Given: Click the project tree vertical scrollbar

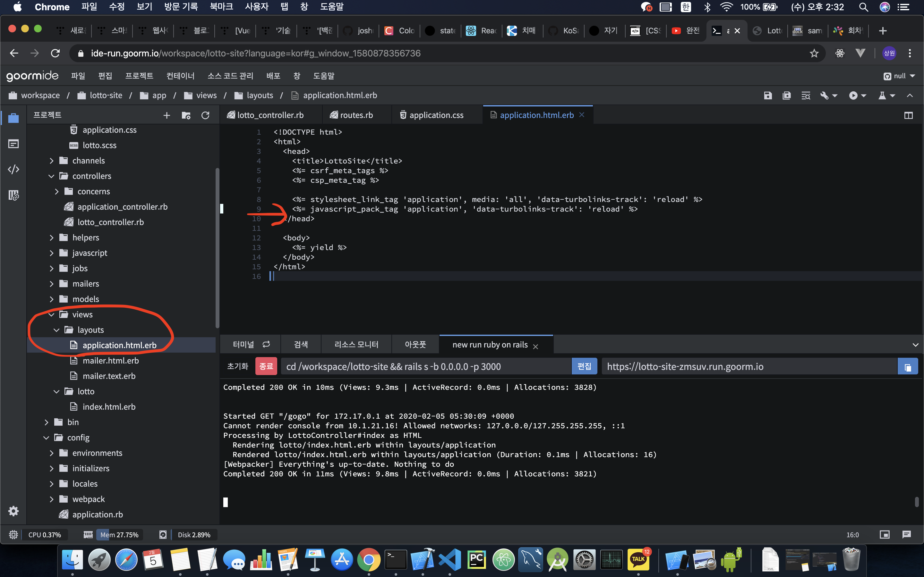Looking at the screenshot, I should (217, 248).
